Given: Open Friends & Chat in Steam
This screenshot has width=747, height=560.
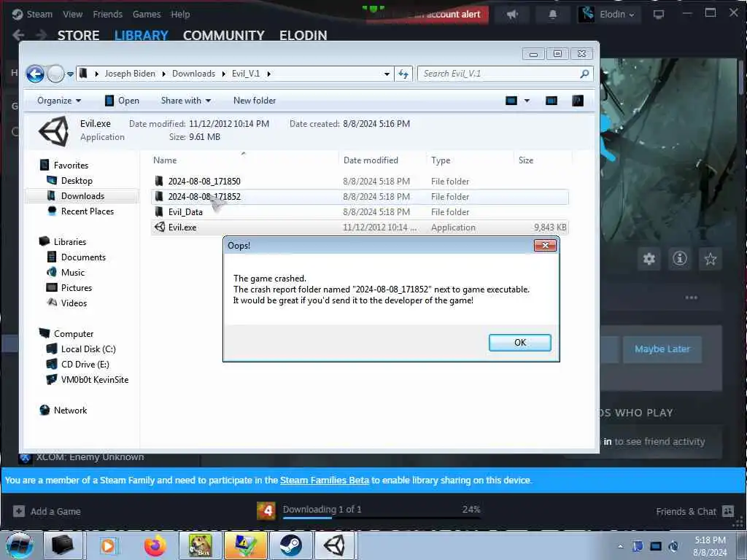Looking at the screenshot, I should click(x=694, y=511).
